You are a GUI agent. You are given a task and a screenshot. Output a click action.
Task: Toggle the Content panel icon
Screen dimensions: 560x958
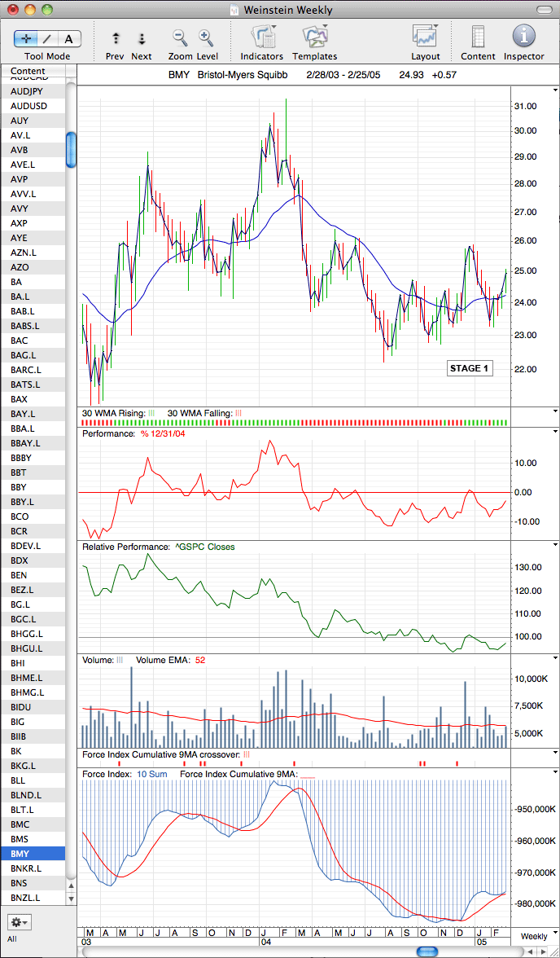click(x=478, y=37)
